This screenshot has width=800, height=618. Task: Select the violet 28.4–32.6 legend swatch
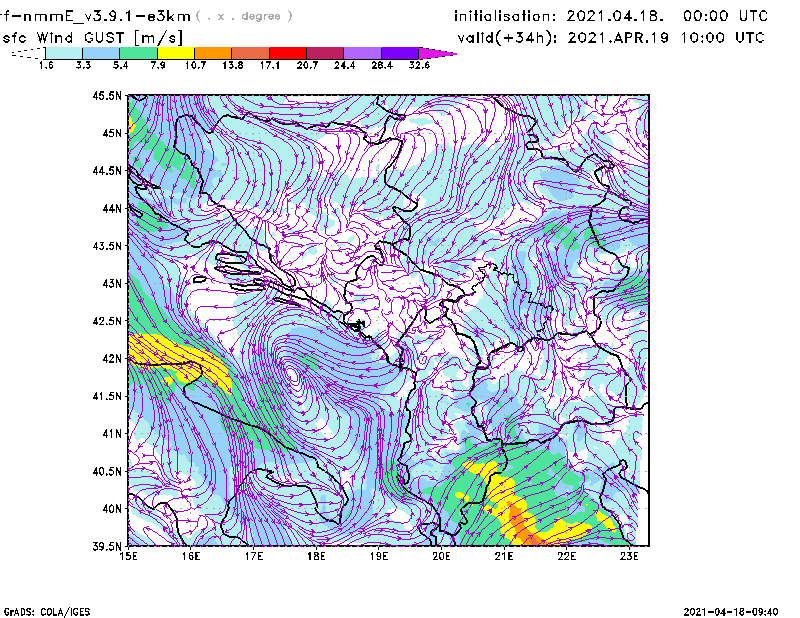399,53
